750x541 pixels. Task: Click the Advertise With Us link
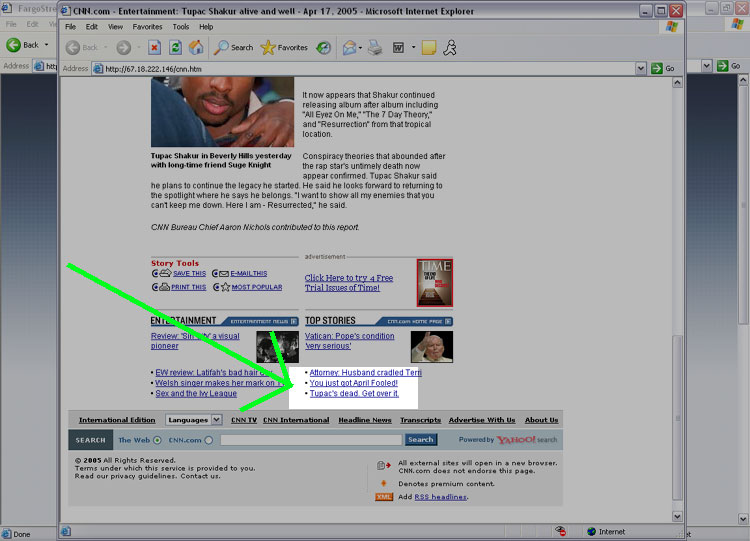[x=482, y=420]
